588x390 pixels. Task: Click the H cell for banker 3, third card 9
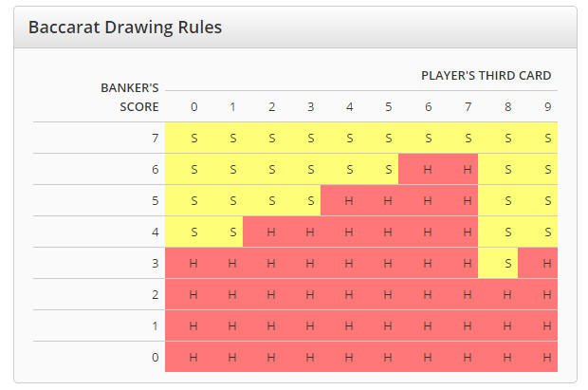(547, 264)
